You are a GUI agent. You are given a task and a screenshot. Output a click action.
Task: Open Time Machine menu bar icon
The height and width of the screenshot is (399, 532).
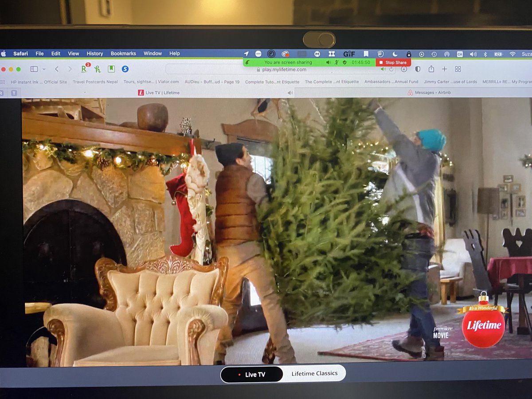tap(434, 54)
